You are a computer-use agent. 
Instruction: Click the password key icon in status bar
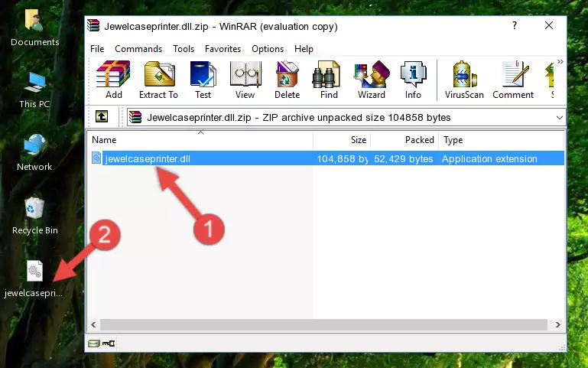pyautogui.click(x=109, y=343)
